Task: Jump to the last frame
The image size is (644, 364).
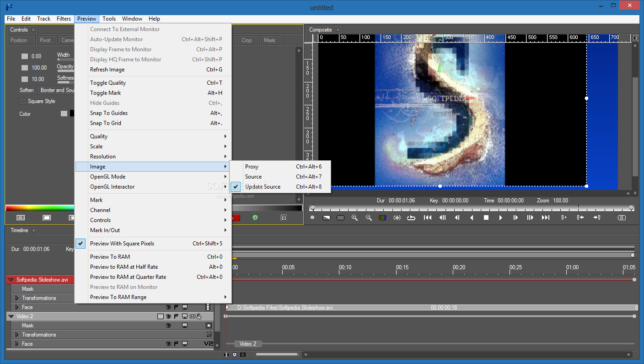Action: tap(545, 218)
